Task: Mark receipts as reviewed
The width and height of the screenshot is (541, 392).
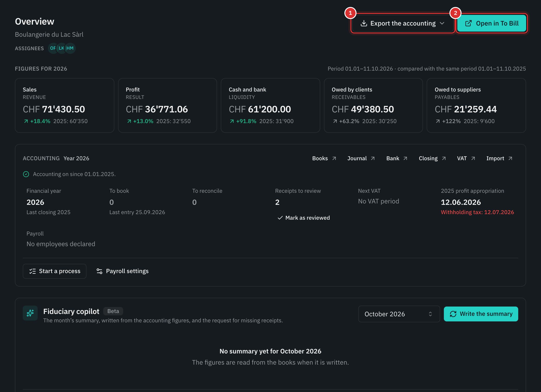Action: [x=303, y=218]
